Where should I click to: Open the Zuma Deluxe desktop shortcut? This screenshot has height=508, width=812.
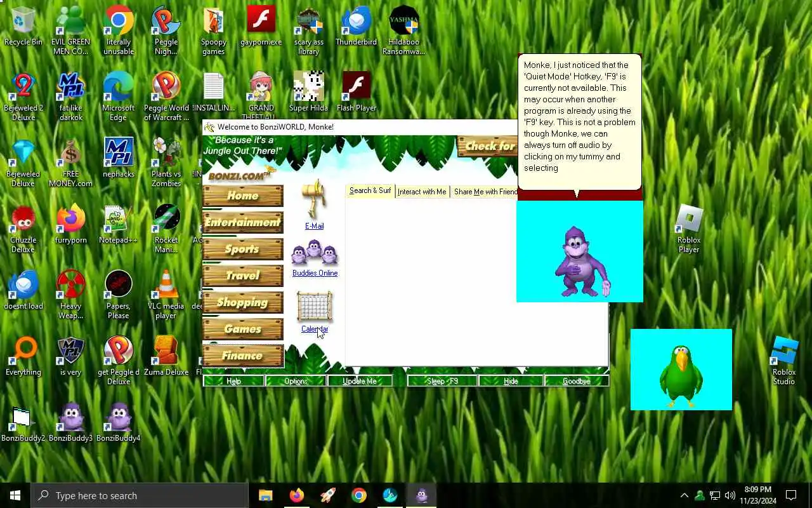166,356
